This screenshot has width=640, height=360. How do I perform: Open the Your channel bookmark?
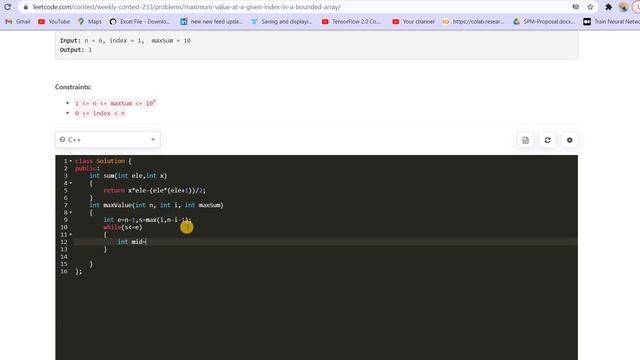(413, 22)
